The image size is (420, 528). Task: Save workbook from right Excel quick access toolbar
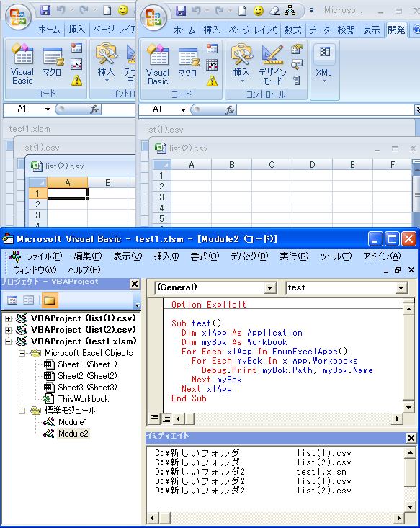181,11
